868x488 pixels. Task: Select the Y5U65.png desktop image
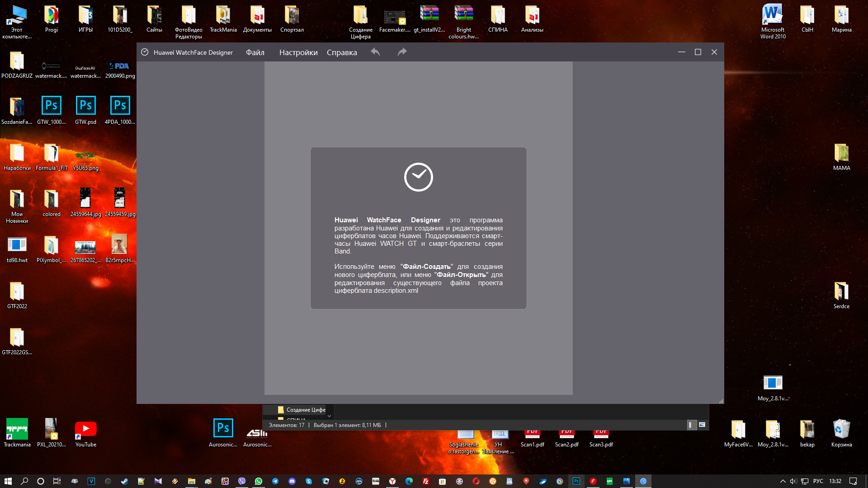(x=86, y=160)
